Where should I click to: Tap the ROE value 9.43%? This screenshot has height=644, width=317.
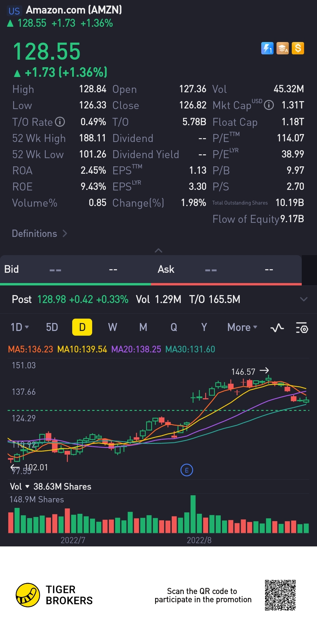click(x=93, y=186)
